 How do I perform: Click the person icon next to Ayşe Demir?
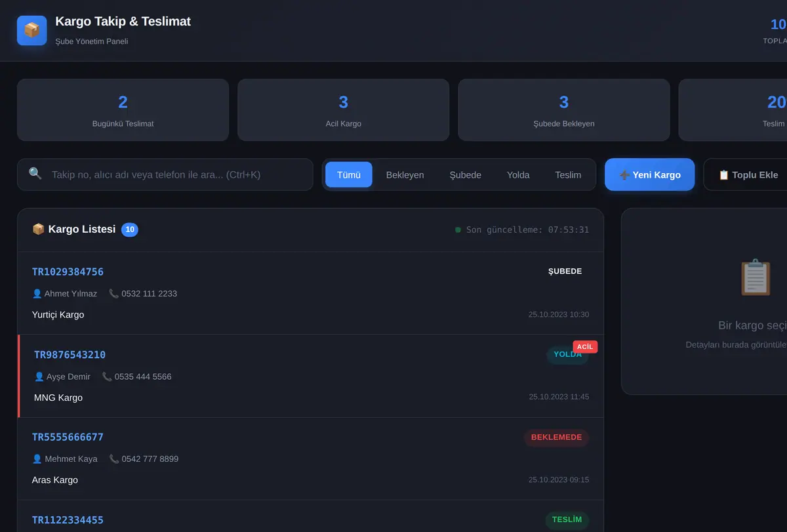39,377
